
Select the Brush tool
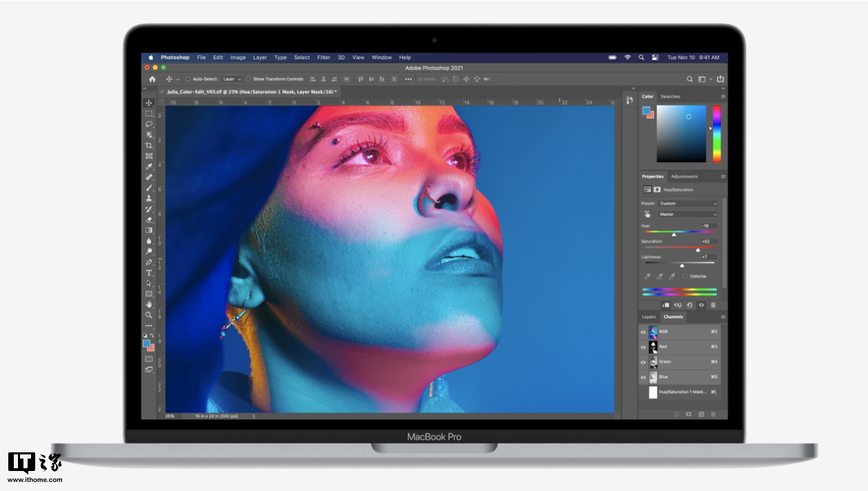click(148, 188)
